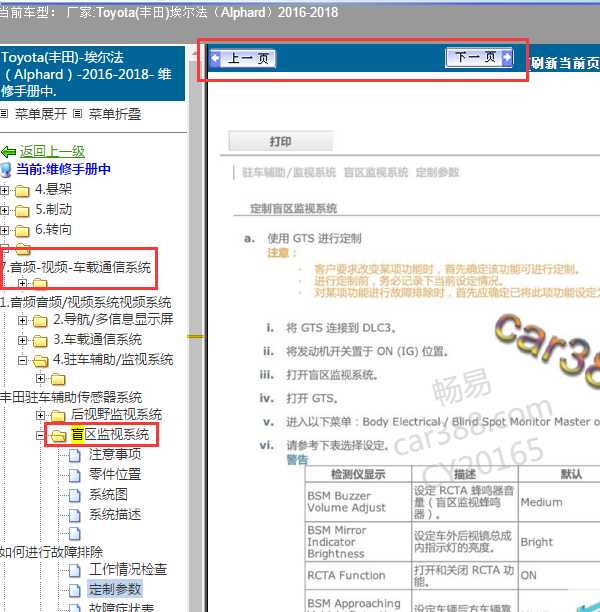Expand the 后视野监视系统 node
The height and width of the screenshot is (612, 600).
(40, 415)
